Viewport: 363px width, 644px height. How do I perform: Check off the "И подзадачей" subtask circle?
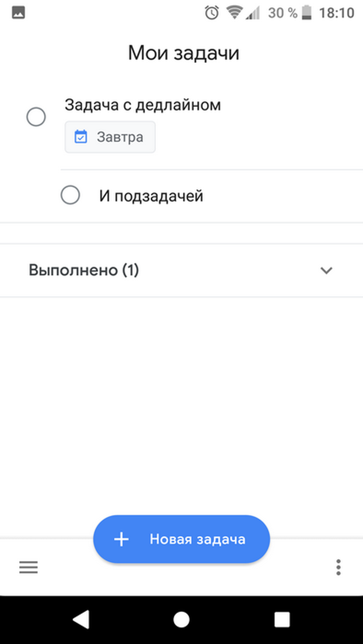[x=70, y=195]
